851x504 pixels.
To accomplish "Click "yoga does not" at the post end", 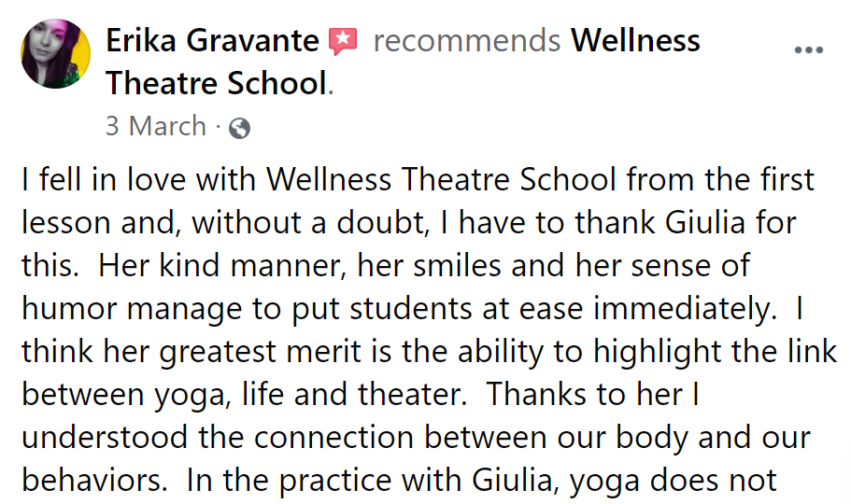I will 674,482.
